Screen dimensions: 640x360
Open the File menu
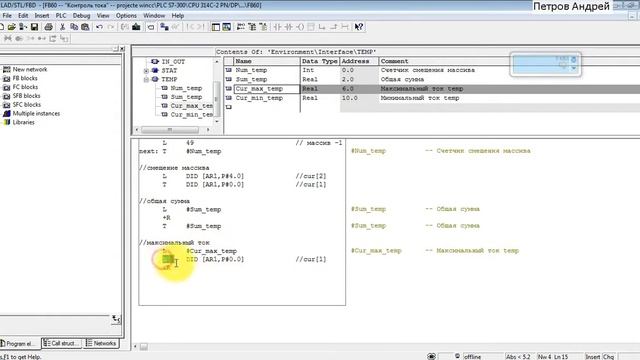tap(7, 16)
